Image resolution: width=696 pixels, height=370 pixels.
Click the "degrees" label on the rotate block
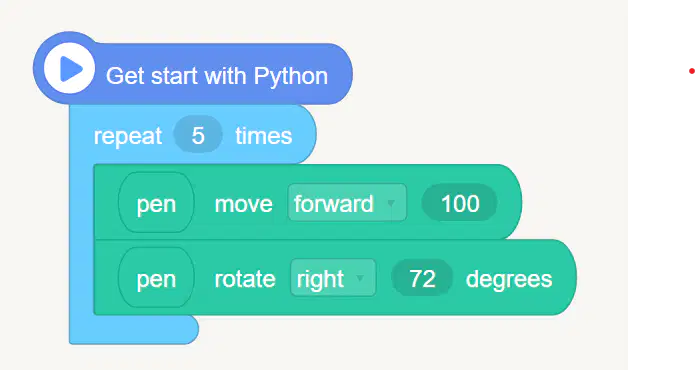[509, 279]
